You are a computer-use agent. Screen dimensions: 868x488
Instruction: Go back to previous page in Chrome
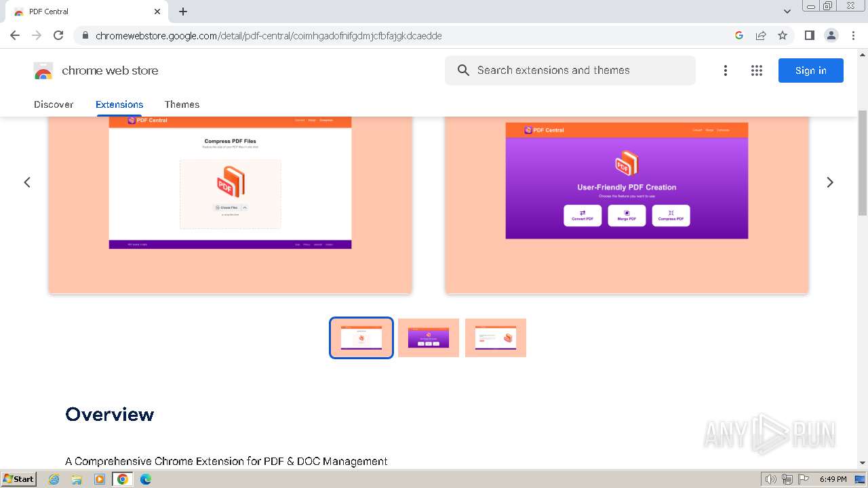[15, 35]
